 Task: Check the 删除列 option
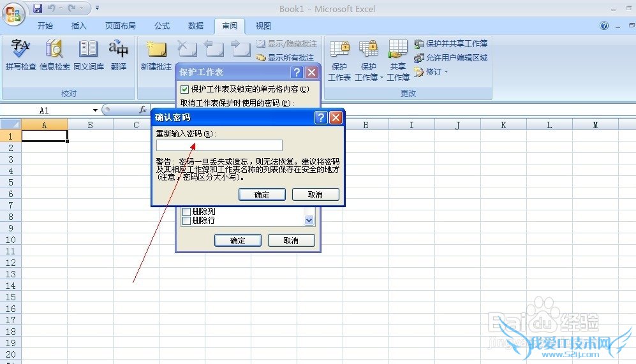point(186,212)
